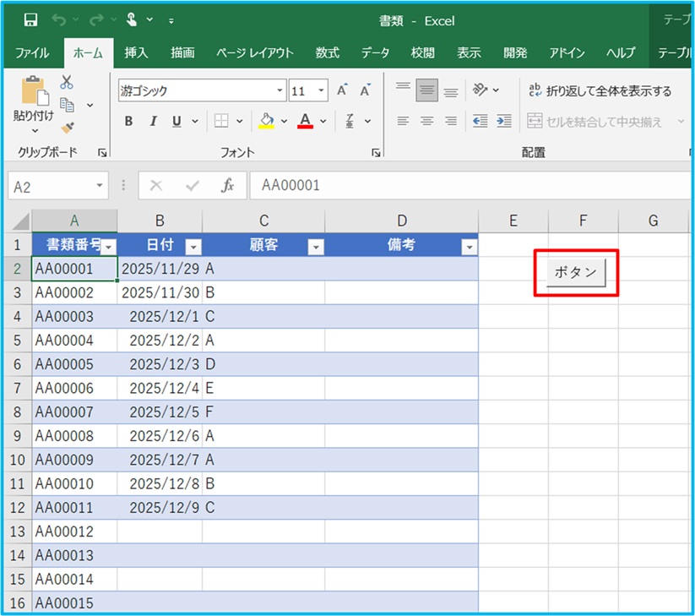
Task: Open the 游ゴシック font name dropdown
Action: pos(280,90)
